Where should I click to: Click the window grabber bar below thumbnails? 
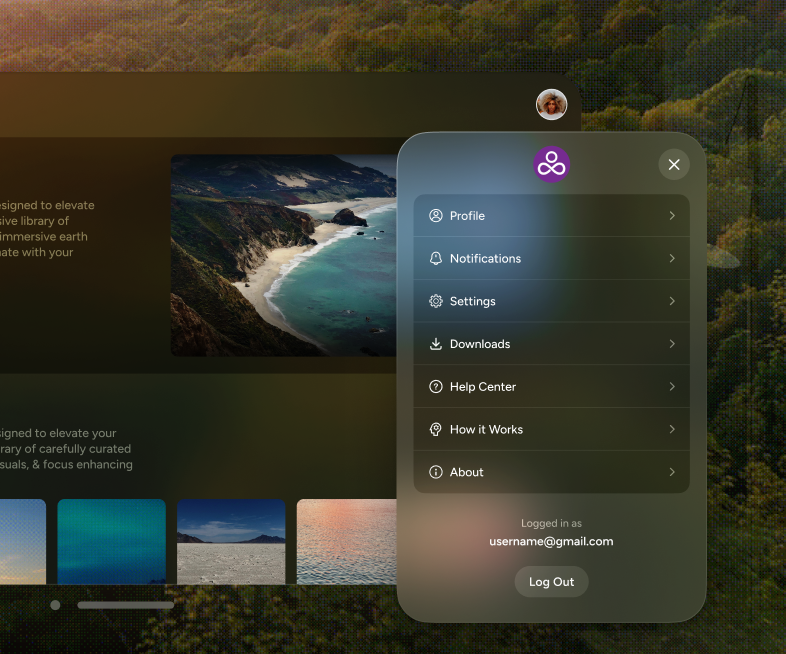pyautogui.click(x=126, y=605)
